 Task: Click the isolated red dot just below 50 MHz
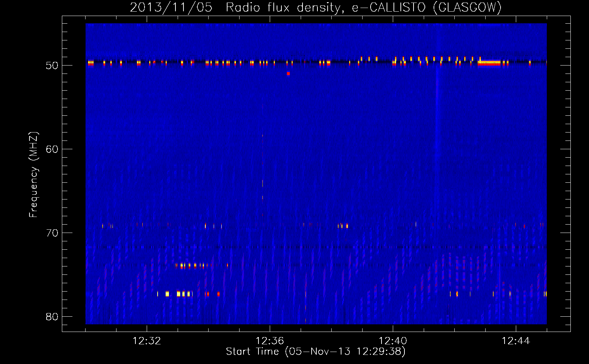point(288,74)
